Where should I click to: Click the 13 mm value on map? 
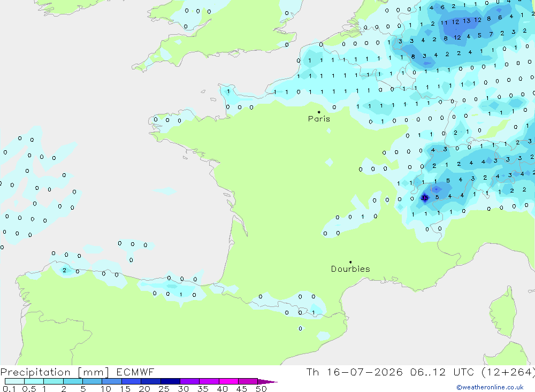pos(467,21)
